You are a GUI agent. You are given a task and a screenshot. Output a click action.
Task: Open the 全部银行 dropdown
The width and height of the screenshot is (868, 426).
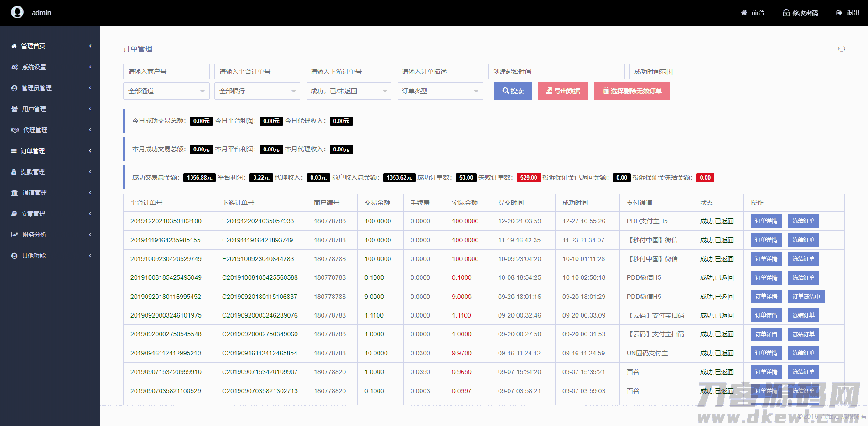click(x=257, y=91)
